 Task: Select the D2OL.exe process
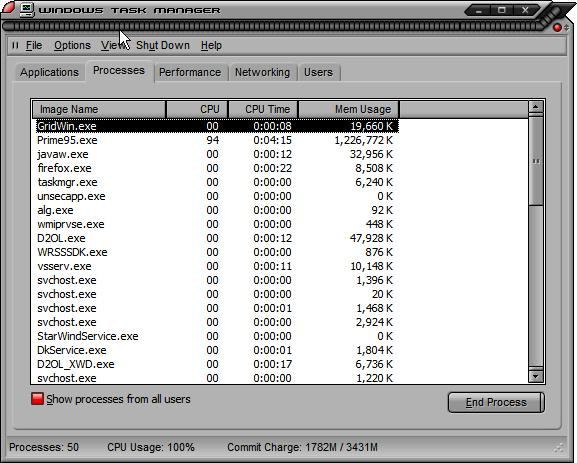click(217, 238)
